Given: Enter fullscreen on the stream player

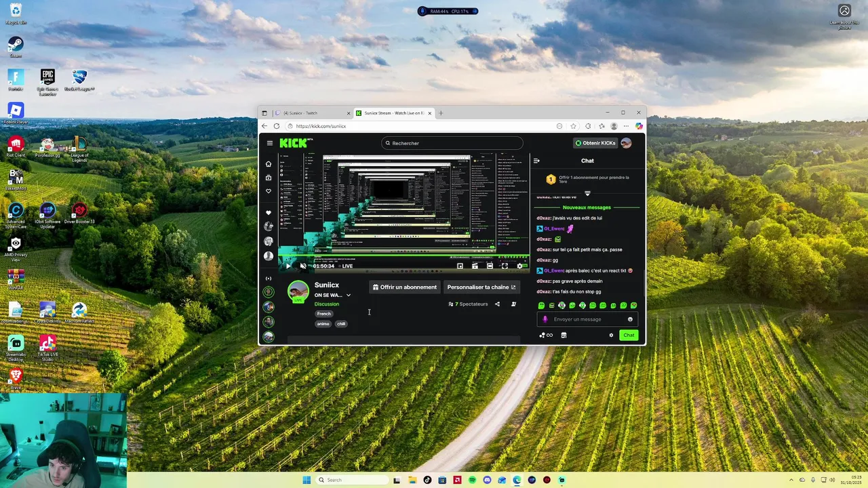Looking at the screenshot, I should point(505,266).
